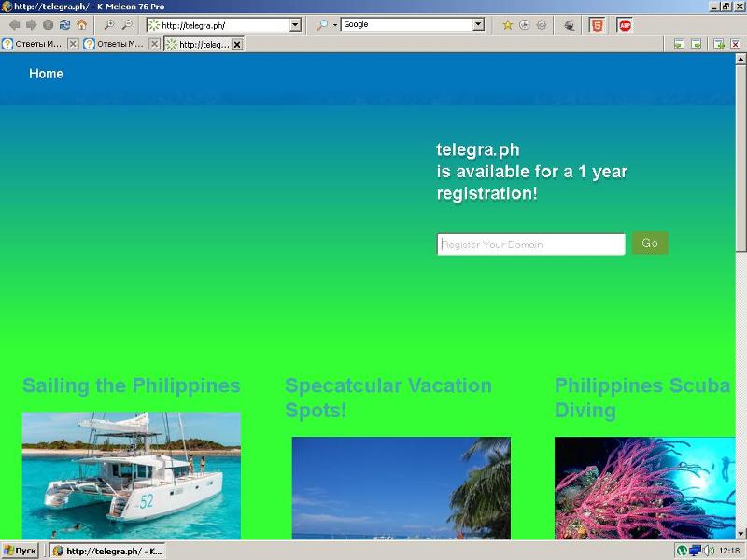Click the network connection tray icon
Image resolution: width=747 pixels, height=560 pixels.
click(695, 551)
